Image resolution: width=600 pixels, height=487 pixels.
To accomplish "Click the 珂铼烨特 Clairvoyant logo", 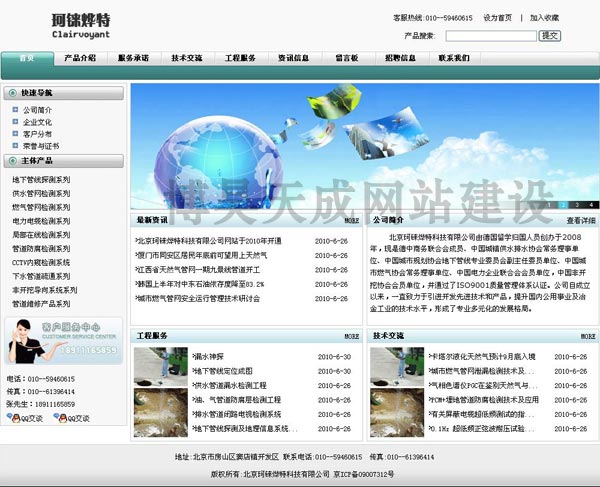I will tap(81, 26).
